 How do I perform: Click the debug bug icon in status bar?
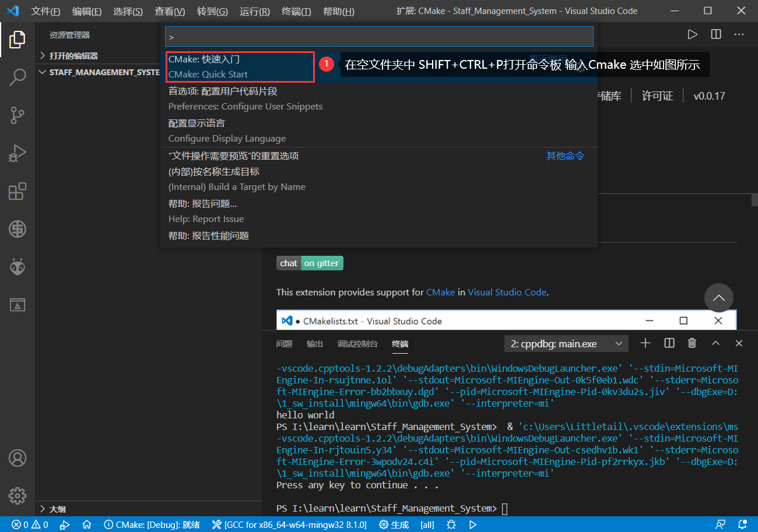pos(451,525)
